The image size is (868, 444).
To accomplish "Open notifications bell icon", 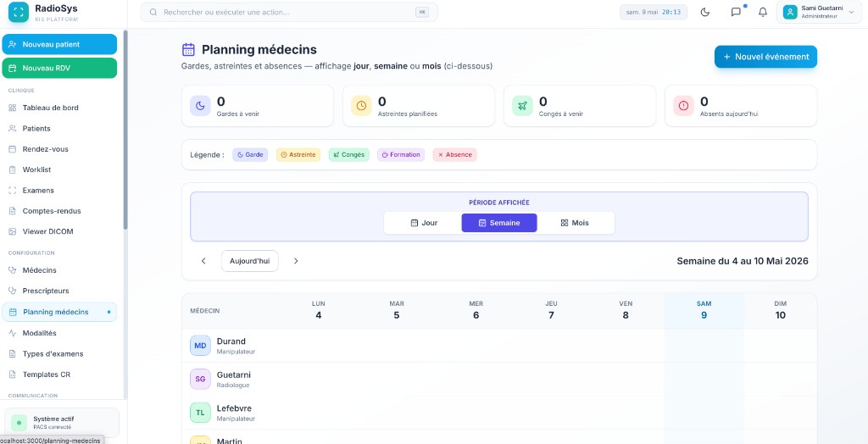I will pos(763,12).
